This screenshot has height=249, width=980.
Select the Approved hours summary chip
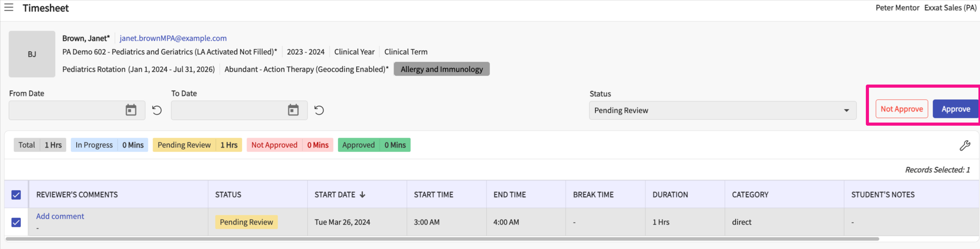pos(374,145)
